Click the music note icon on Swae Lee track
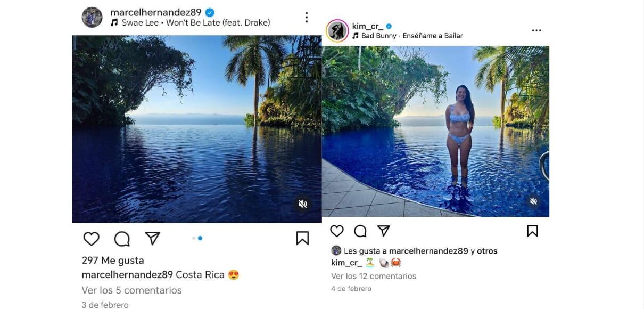Screen dimensions: 644x309 click(x=114, y=23)
